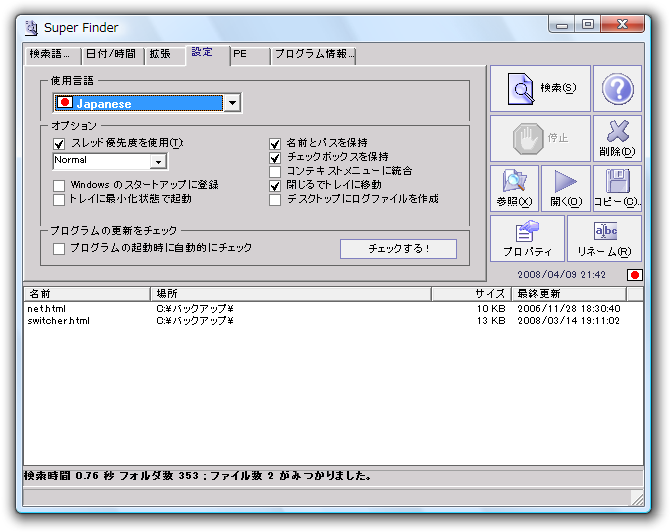Click the 開く(O) play arrow button

[x=566, y=188]
